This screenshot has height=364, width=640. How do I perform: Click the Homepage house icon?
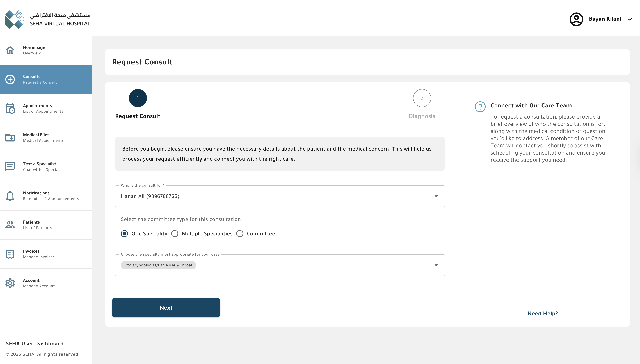coord(10,50)
